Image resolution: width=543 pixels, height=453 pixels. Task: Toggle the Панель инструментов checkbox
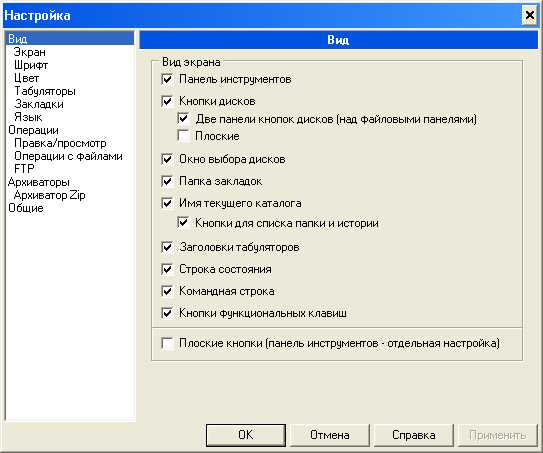click(167, 79)
